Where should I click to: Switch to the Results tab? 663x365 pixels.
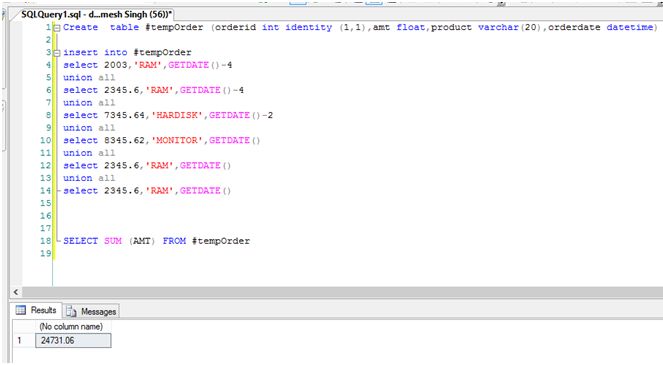click(36, 310)
